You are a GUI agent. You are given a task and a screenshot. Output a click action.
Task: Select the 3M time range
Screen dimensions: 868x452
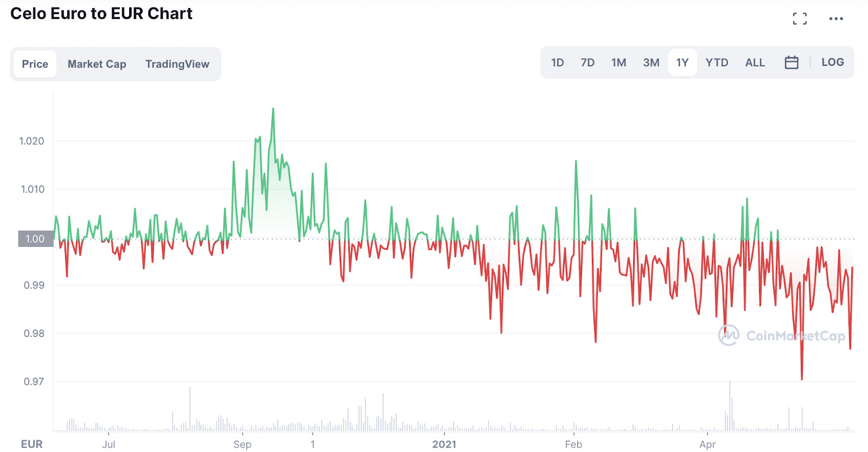[651, 62]
